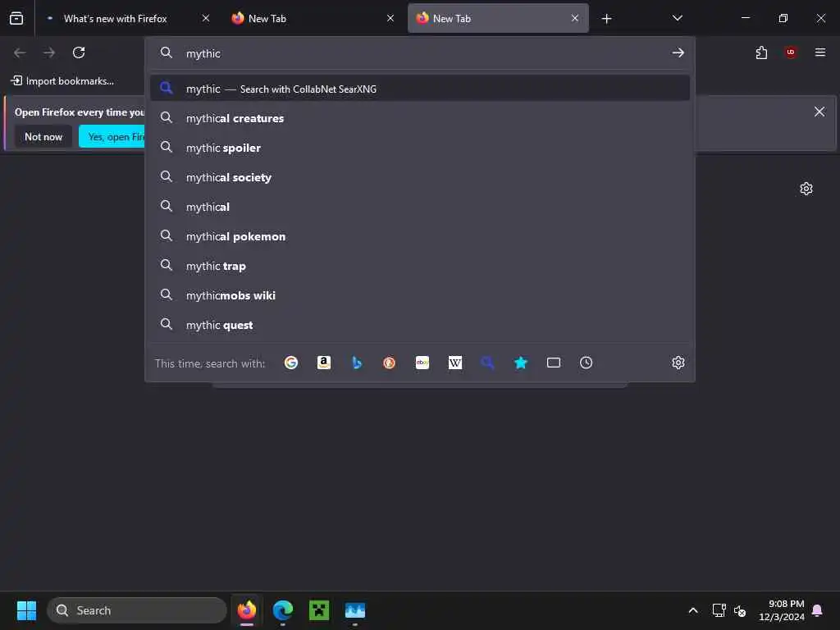Screen dimensions: 840x630
Task: Open Windows Start menu
Action: (x=27, y=610)
